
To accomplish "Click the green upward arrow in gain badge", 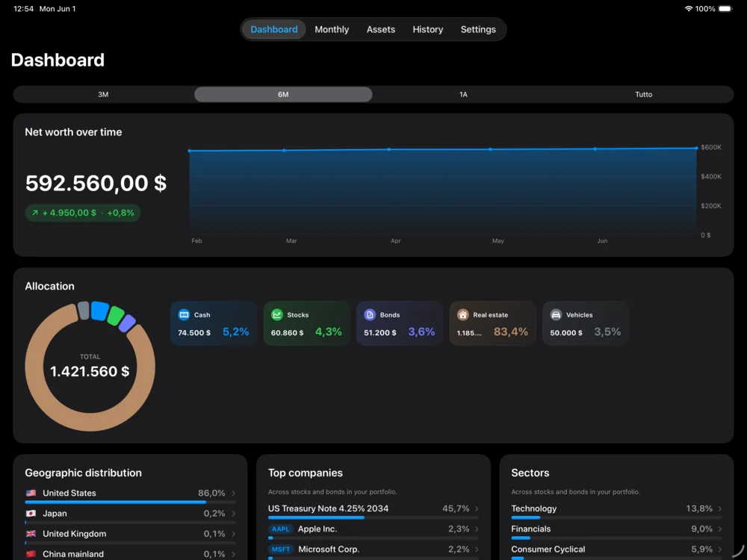I will tap(35, 213).
